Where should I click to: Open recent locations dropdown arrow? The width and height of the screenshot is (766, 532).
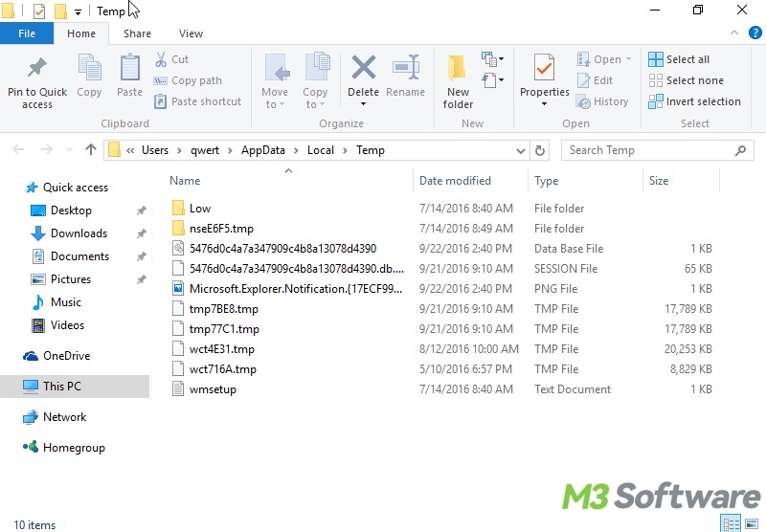[69, 150]
